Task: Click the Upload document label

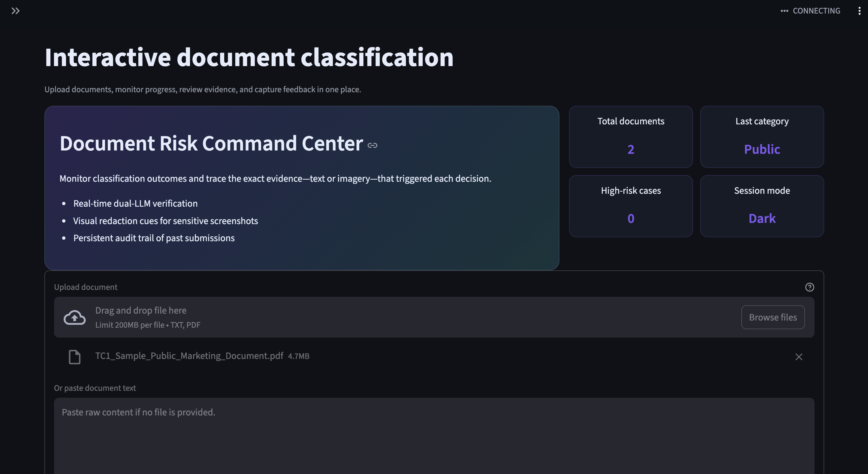Action: (x=86, y=287)
